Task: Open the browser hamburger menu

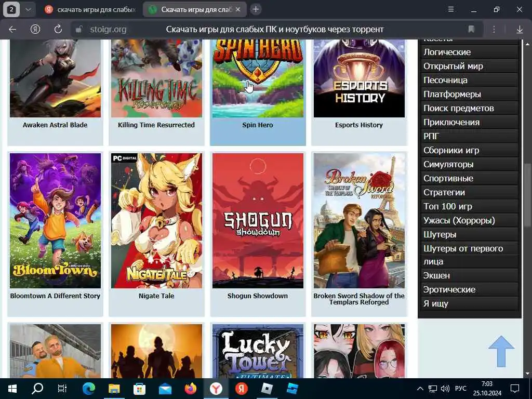Action: (x=451, y=9)
